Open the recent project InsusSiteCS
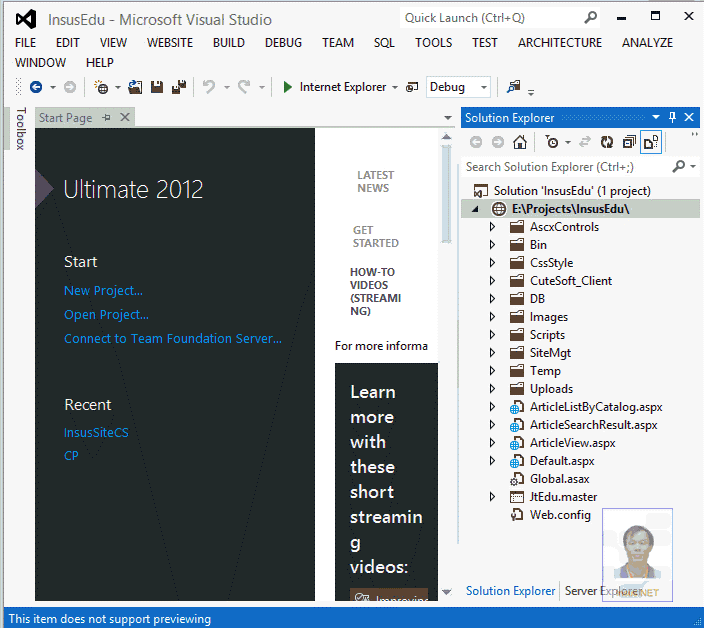 click(96, 432)
